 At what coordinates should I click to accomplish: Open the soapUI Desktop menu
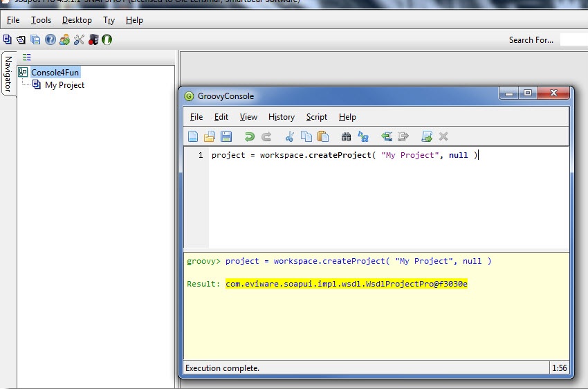click(x=77, y=20)
